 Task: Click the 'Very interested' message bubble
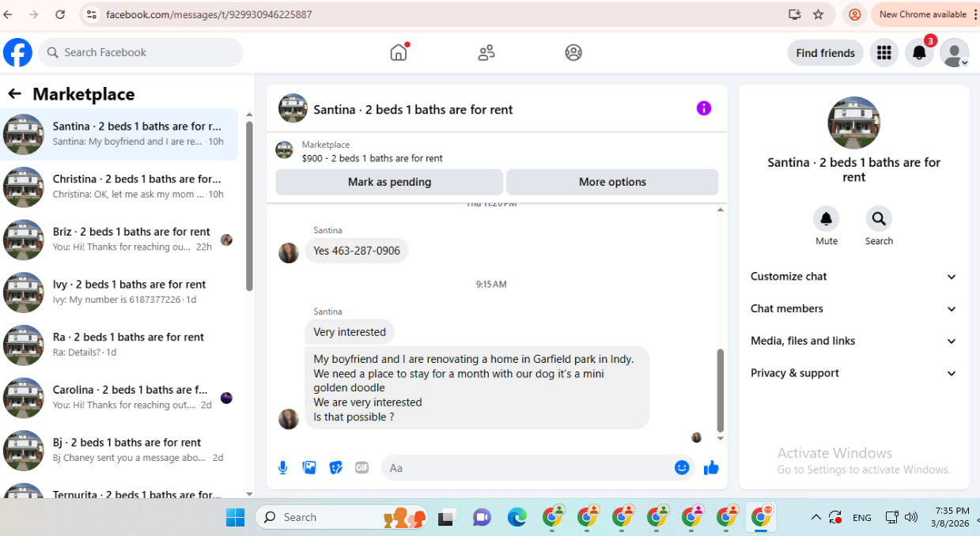coord(350,332)
